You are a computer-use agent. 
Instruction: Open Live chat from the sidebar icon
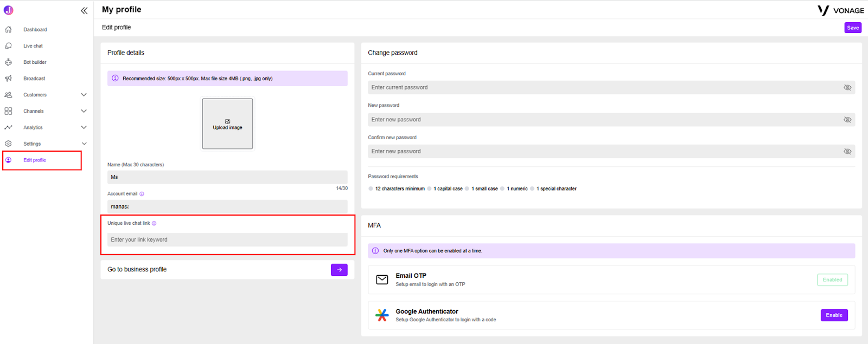click(8, 46)
